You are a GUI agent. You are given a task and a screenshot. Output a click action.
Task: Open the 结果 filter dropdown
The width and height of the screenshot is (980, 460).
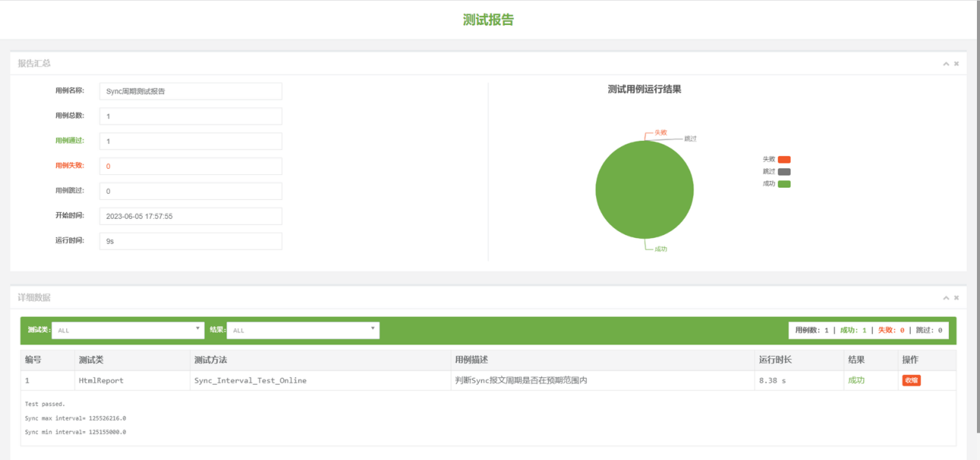click(x=303, y=330)
